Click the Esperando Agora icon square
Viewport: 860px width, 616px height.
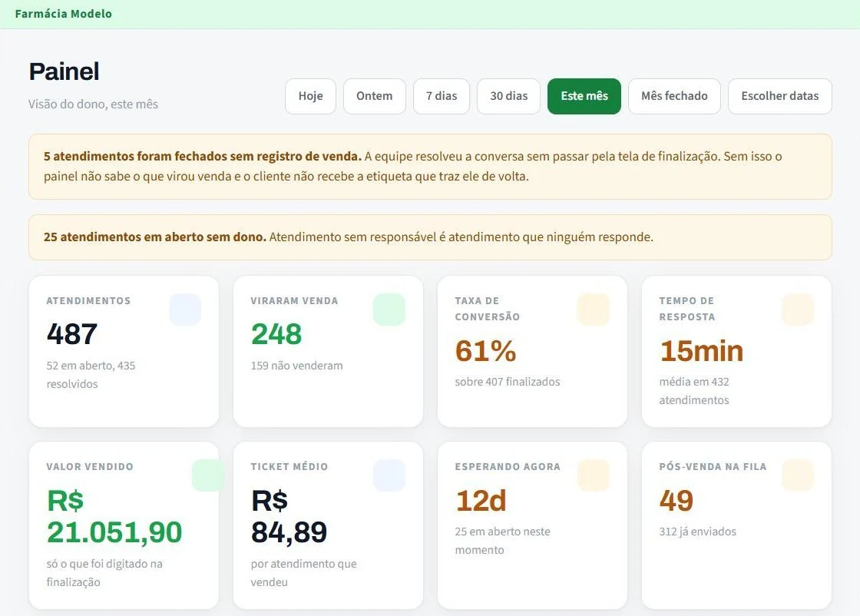594,475
